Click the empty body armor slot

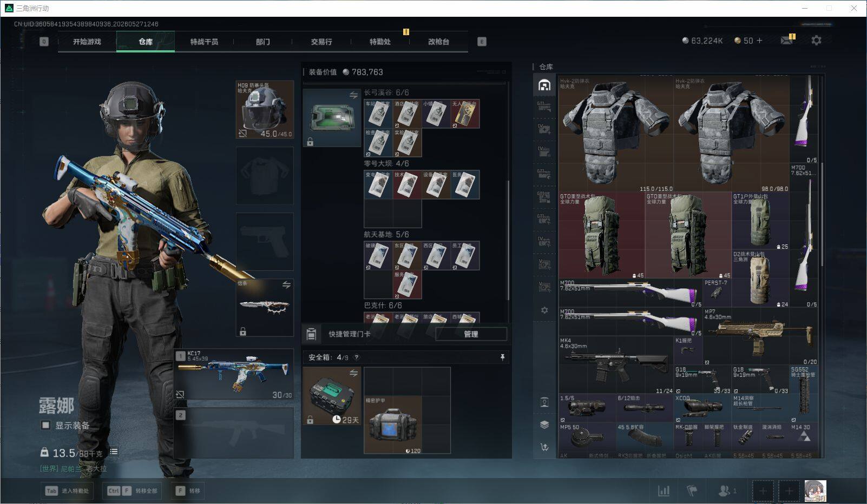coord(265,175)
